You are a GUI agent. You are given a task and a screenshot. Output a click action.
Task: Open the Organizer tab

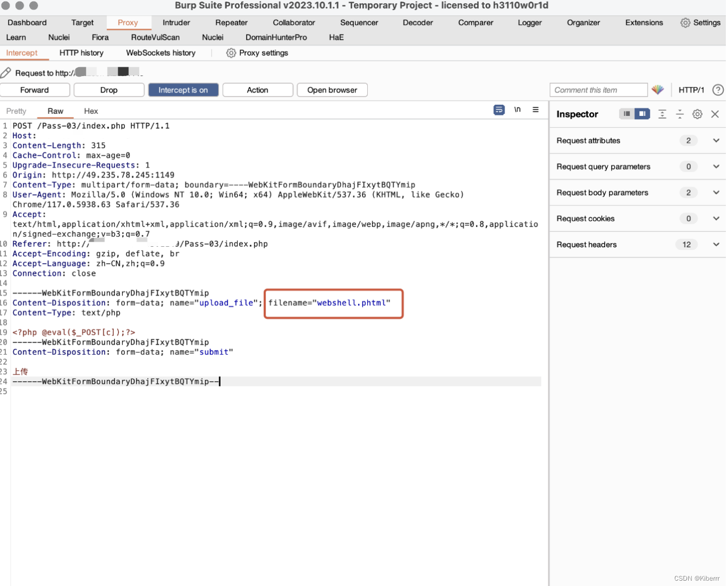click(x=583, y=22)
